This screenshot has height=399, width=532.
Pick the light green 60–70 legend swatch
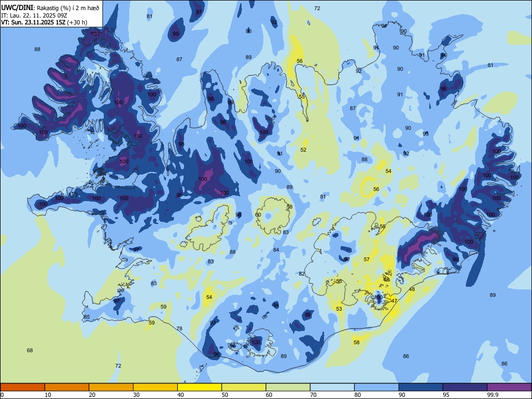288,387
